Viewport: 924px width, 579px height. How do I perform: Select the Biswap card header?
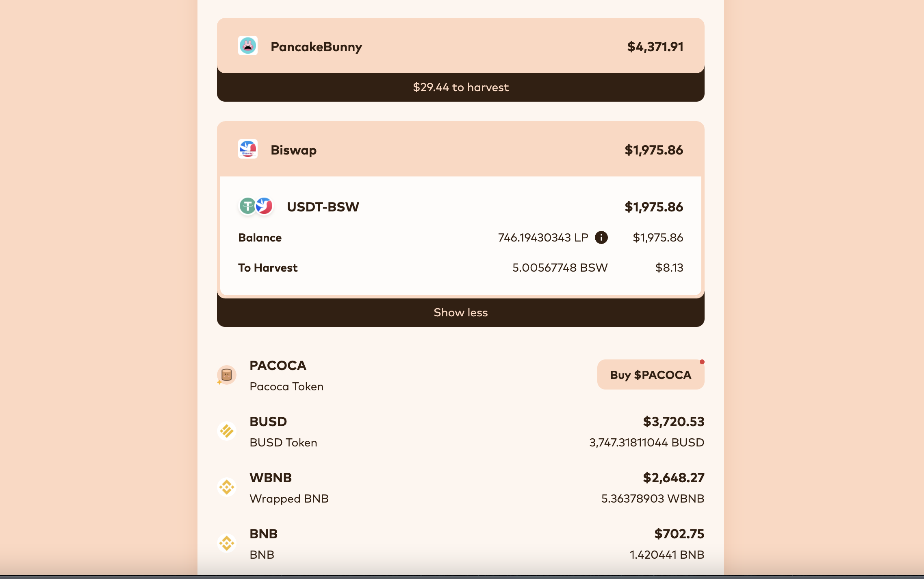tap(460, 149)
